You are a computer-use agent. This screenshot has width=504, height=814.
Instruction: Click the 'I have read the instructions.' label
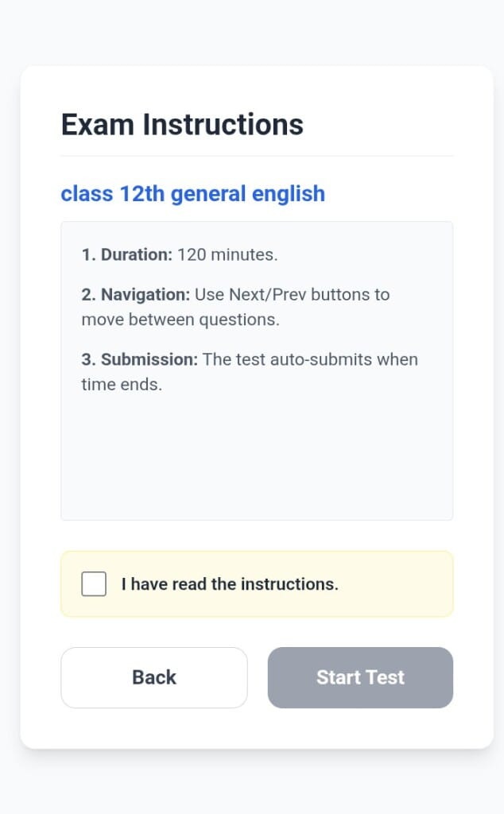click(x=230, y=584)
